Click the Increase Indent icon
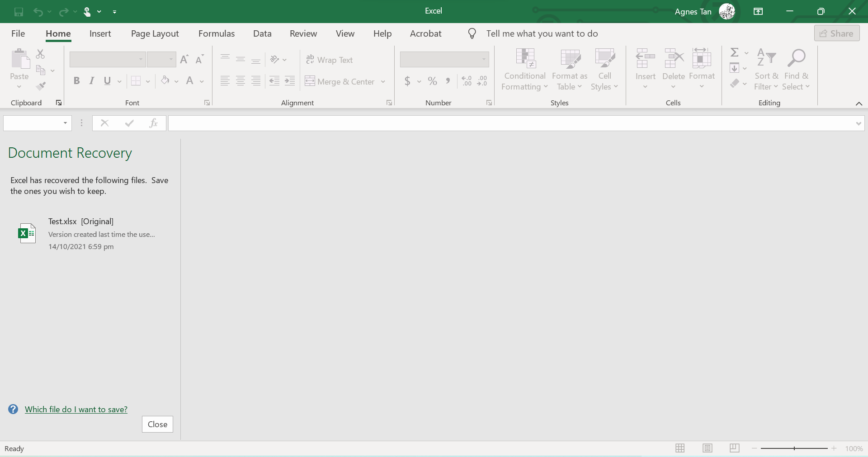 [x=290, y=81]
